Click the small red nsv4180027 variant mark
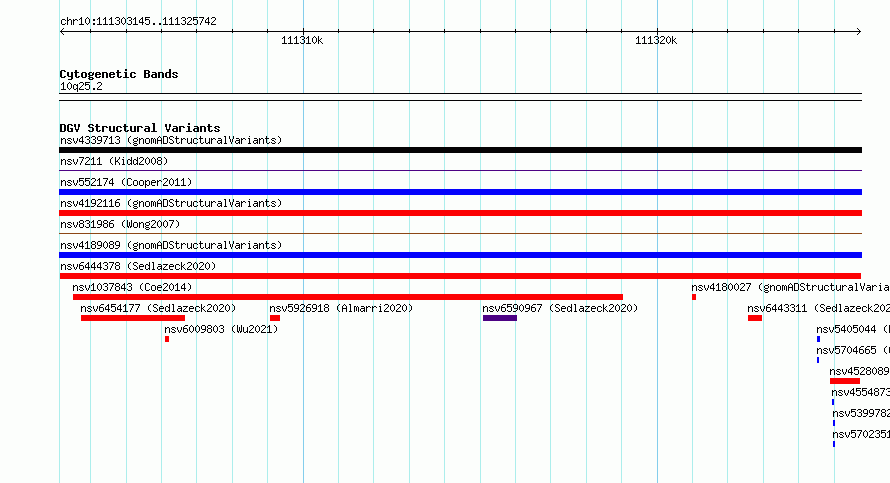Screen dimensions: 890x483 (694, 297)
